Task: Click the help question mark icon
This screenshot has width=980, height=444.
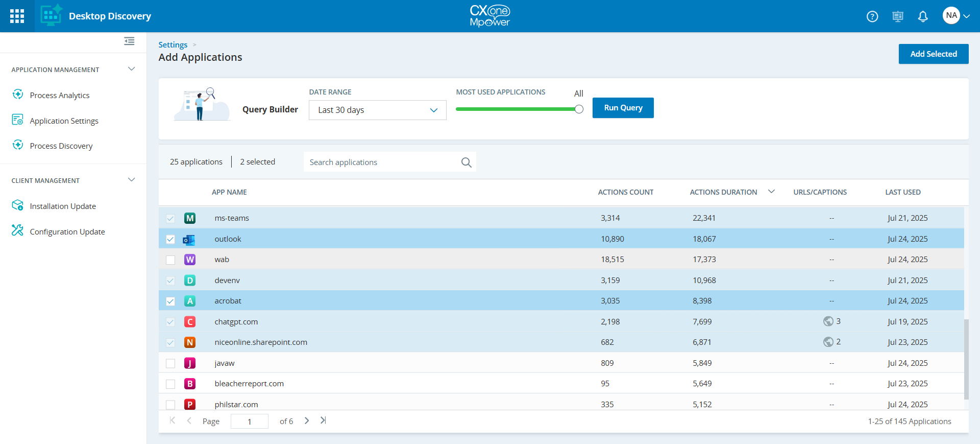Action: point(872,16)
